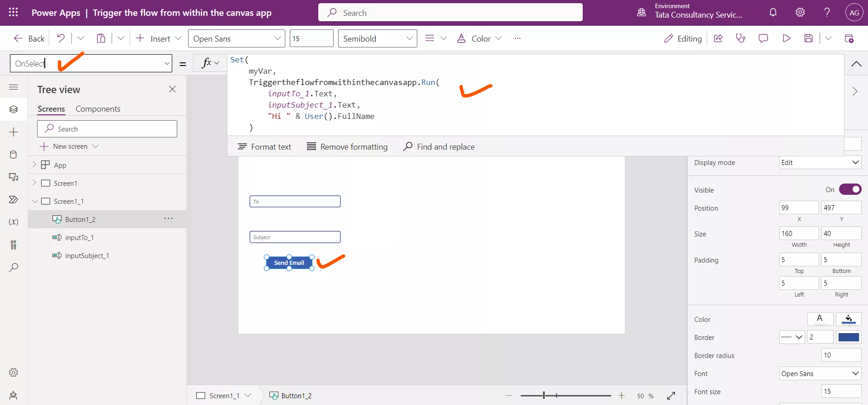868x405 pixels.
Task: Open the Power Automate icon in sidebar
Action: tap(14, 200)
